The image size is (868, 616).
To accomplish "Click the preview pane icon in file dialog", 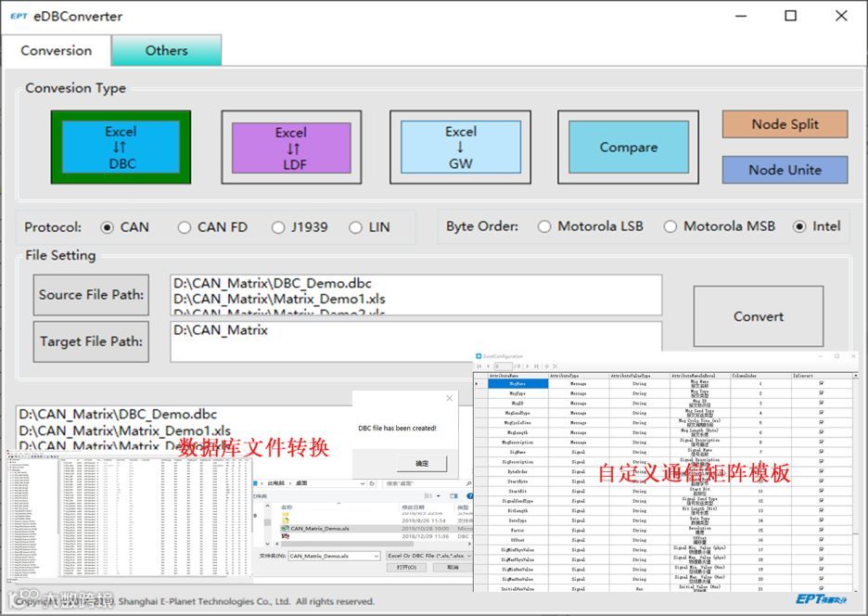I will coord(453,495).
